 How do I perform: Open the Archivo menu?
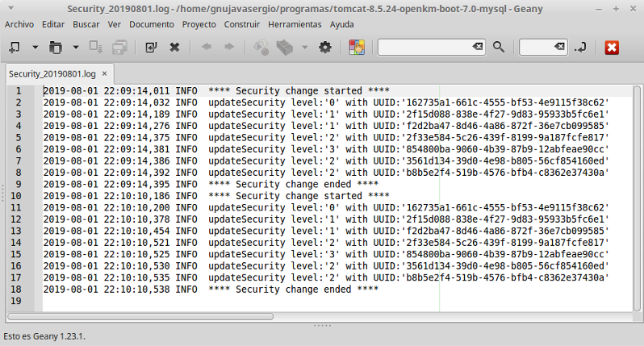(x=19, y=24)
